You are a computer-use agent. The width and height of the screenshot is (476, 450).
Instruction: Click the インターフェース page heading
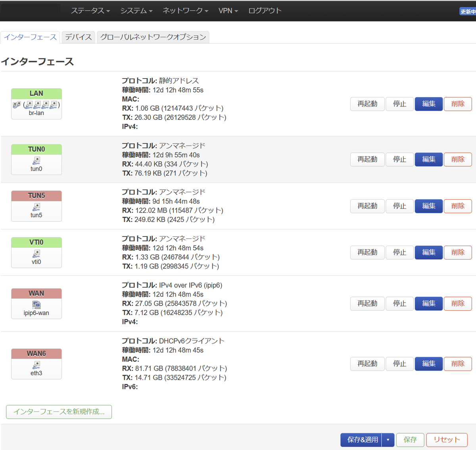pos(38,62)
